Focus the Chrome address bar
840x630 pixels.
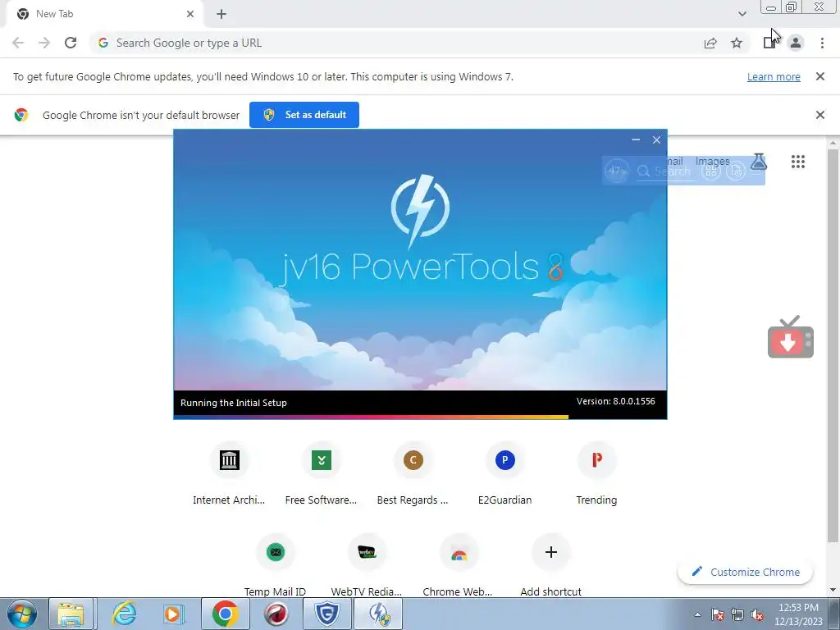pos(396,43)
